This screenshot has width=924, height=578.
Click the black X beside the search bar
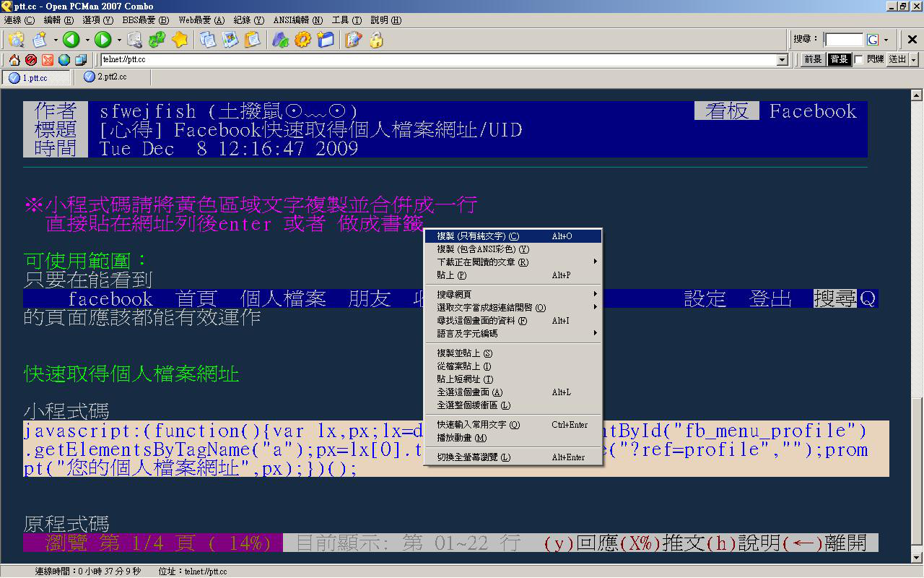click(x=912, y=40)
